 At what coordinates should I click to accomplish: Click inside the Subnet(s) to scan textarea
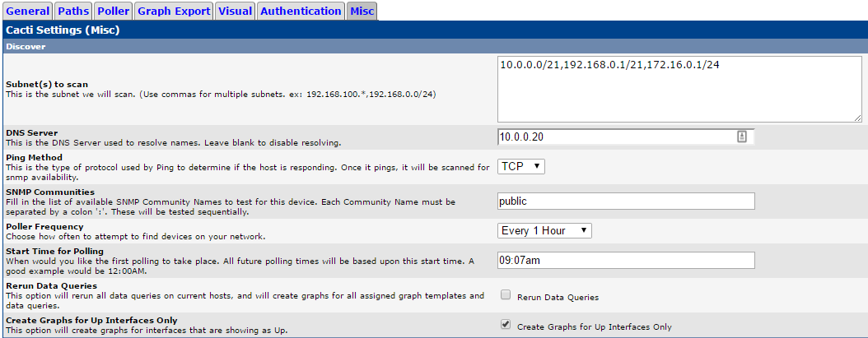coord(679,89)
